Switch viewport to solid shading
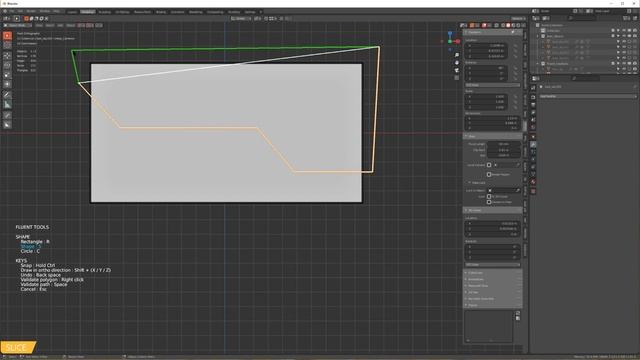Screen dimensions: 640x360 click(x=508, y=25)
